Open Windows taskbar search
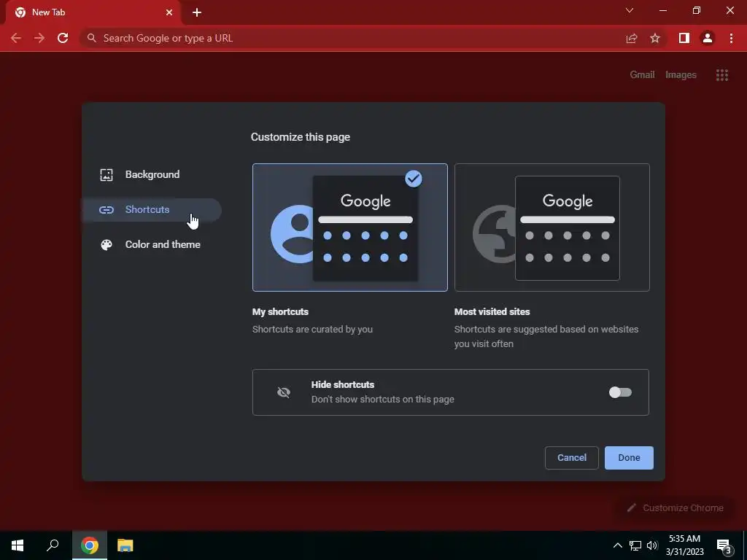Screen dimensions: 747x560 [x=53, y=545]
